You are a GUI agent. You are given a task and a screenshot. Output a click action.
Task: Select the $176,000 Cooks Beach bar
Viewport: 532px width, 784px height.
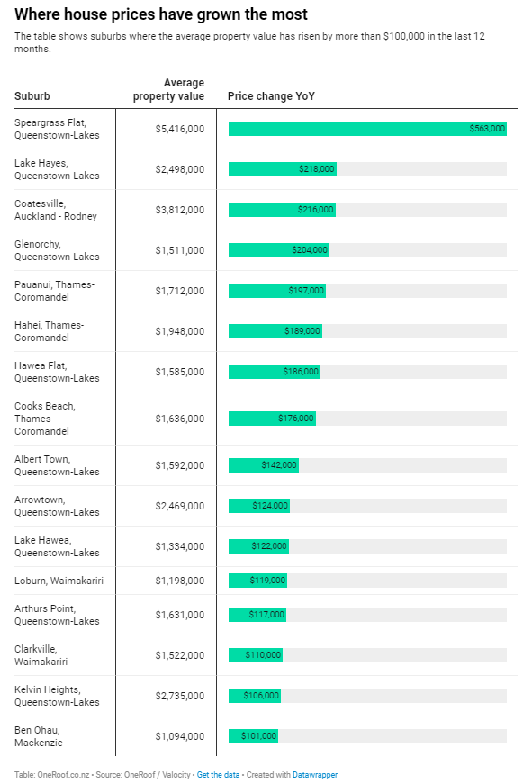[272, 419]
